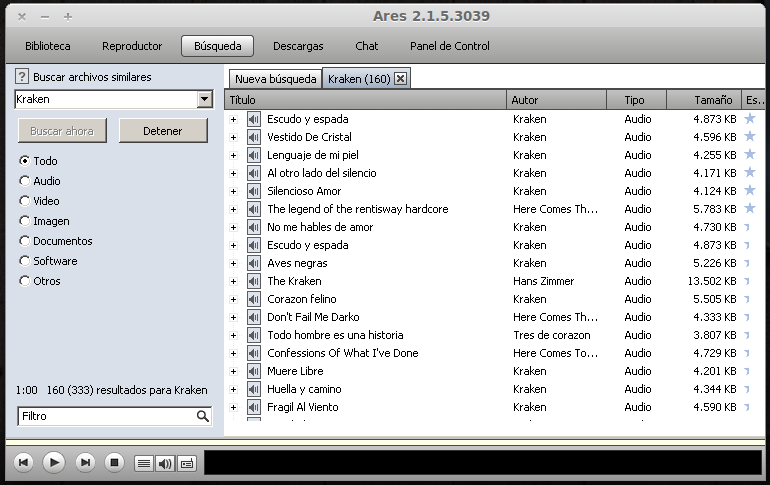Click audio icon of Fragil Al Viento
This screenshot has height=485, width=770.
click(x=254, y=407)
